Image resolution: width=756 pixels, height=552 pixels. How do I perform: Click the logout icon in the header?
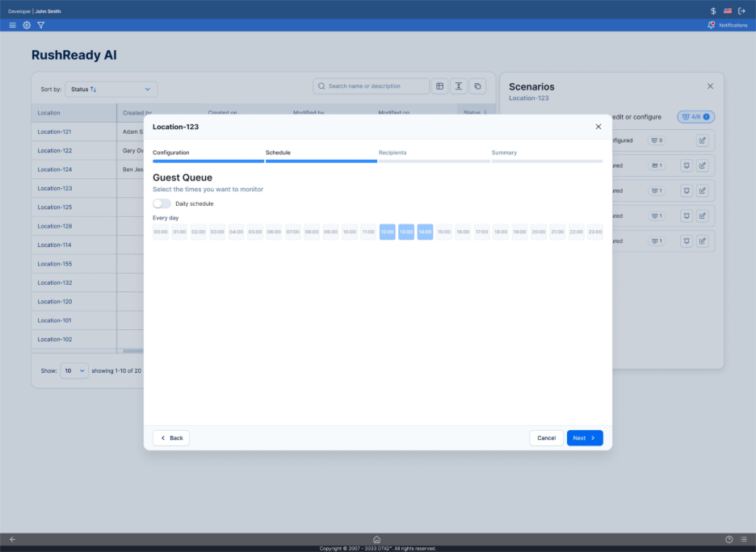(x=741, y=10)
